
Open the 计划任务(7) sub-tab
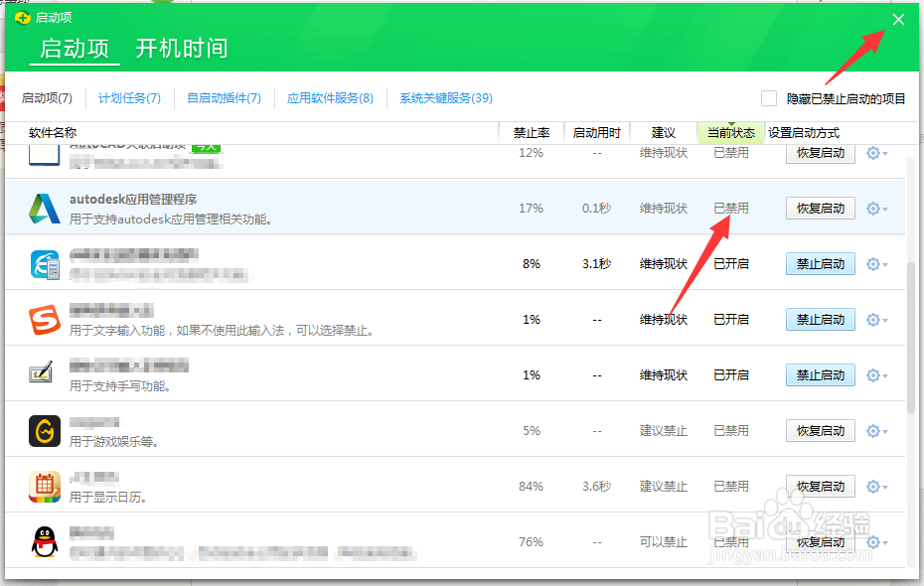click(x=129, y=97)
